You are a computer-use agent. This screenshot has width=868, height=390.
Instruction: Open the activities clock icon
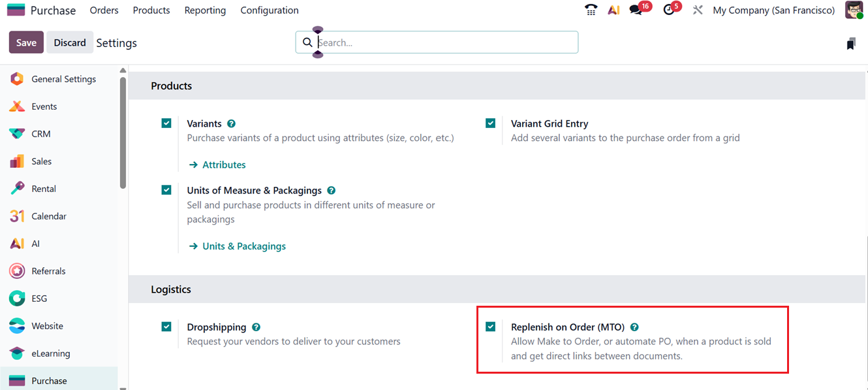(668, 10)
